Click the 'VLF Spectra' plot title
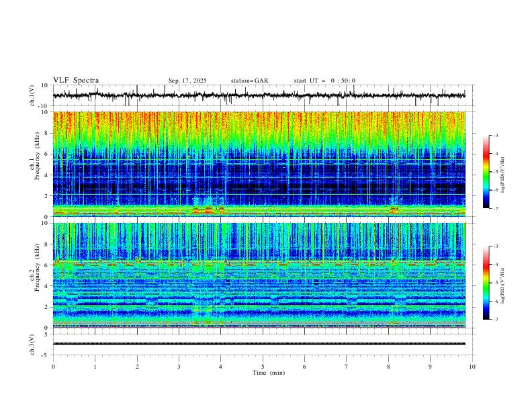 76,81
